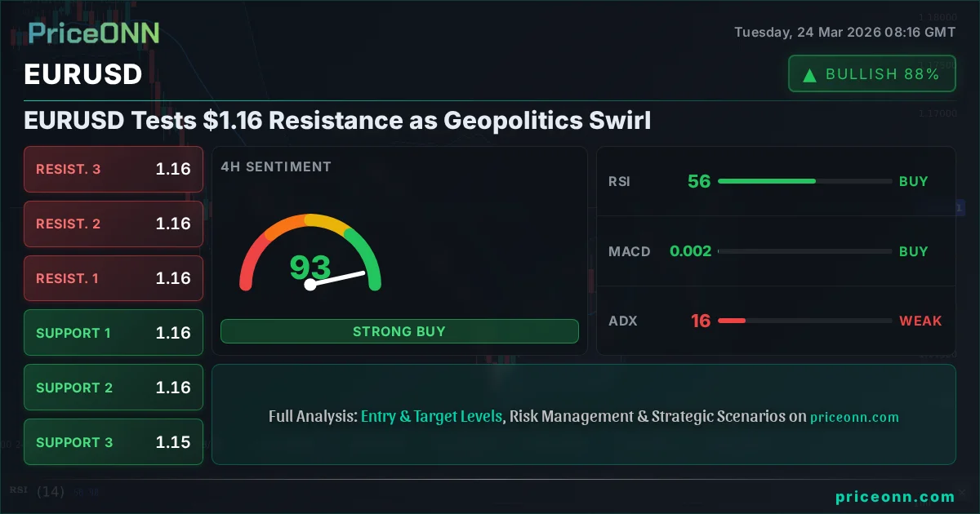Select the SUPPORT 2 level row
Viewport: 980px width, 514px height.
pyautogui.click(x=114, y=388)
